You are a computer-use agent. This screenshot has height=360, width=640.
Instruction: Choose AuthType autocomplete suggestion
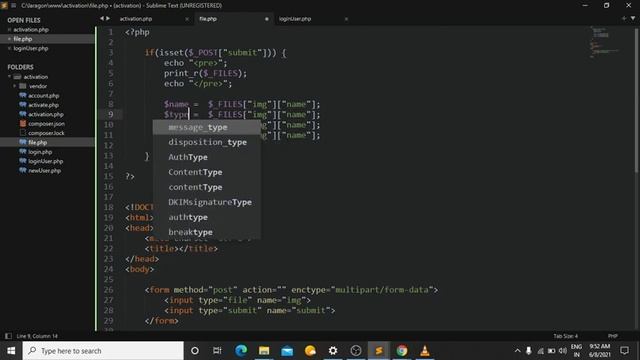(207, 158)
